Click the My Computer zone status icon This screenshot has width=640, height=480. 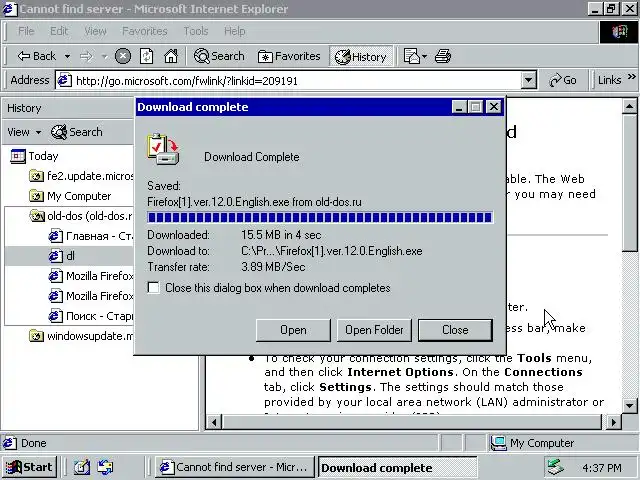click(x=498, y=443)
